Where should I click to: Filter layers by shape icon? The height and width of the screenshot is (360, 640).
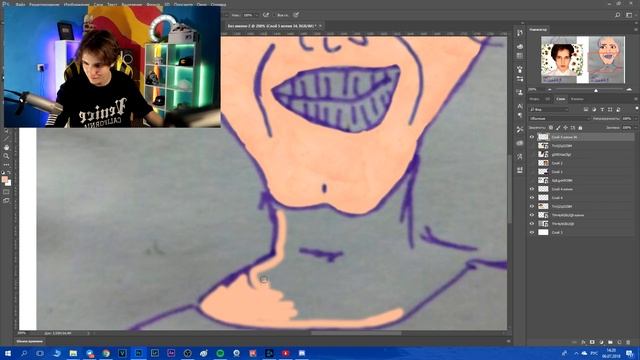point(610,109)
